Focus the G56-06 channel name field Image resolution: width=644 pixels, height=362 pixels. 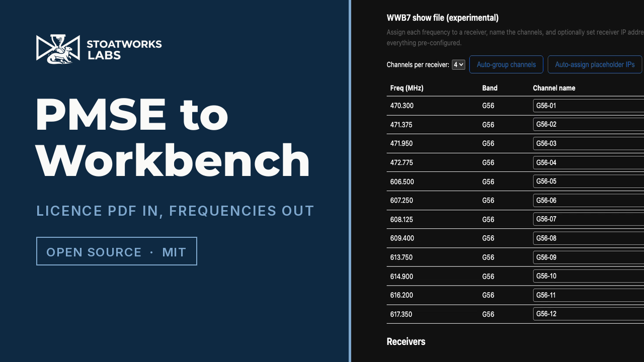pos(589,200)
